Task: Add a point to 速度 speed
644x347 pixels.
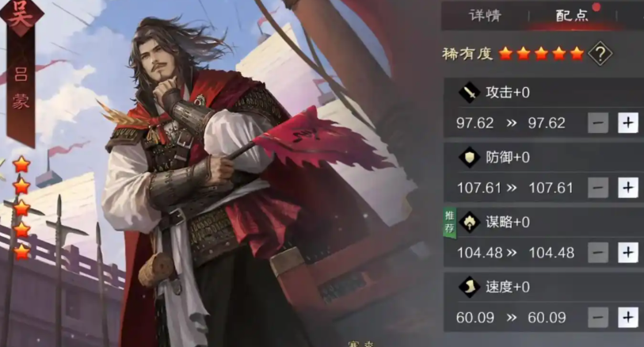Action: 628,318
